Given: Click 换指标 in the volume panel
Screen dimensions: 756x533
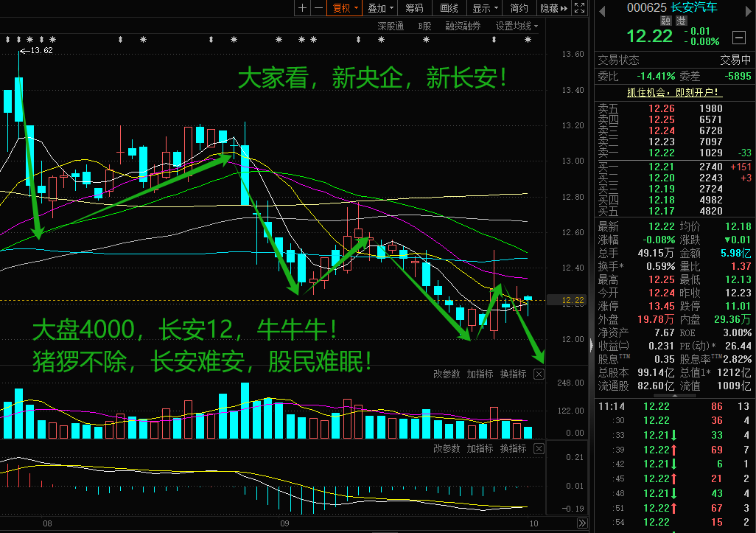Looking at the screenshot, I should 513,375.
